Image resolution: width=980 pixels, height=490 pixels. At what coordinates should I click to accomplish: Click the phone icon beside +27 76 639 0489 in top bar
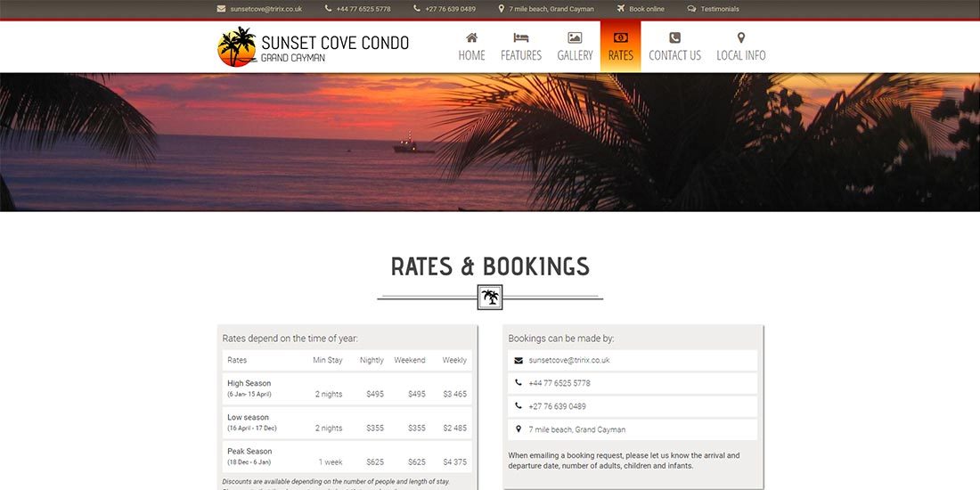tap(417, 9)
